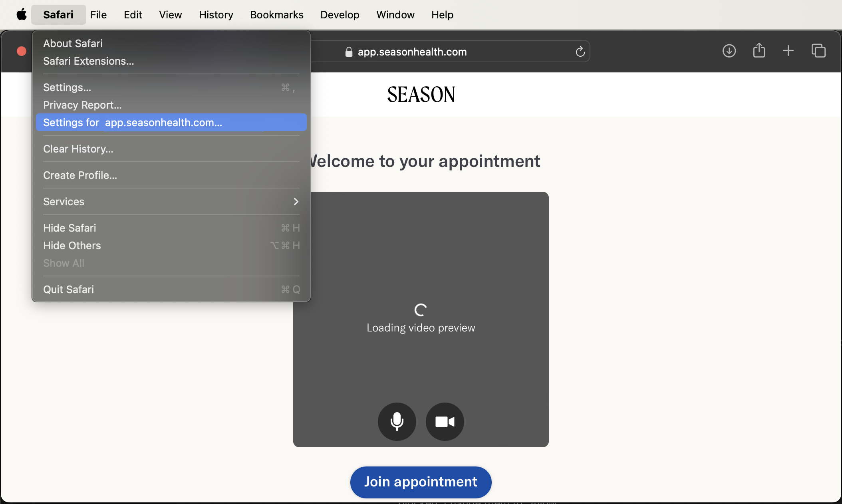Screen dimensions: 842x504
Task: Click the lock icon in the address bar
Action: [x=349, y=52]
